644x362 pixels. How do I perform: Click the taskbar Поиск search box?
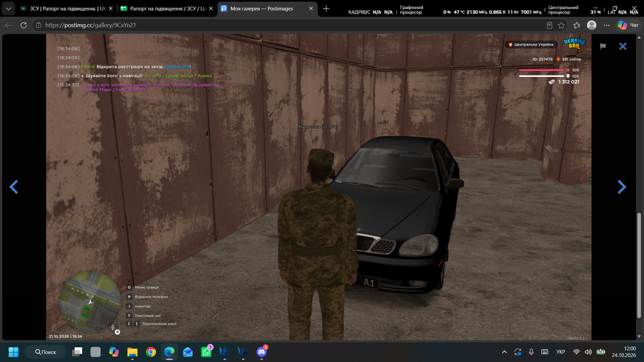[x=45, y=352]
